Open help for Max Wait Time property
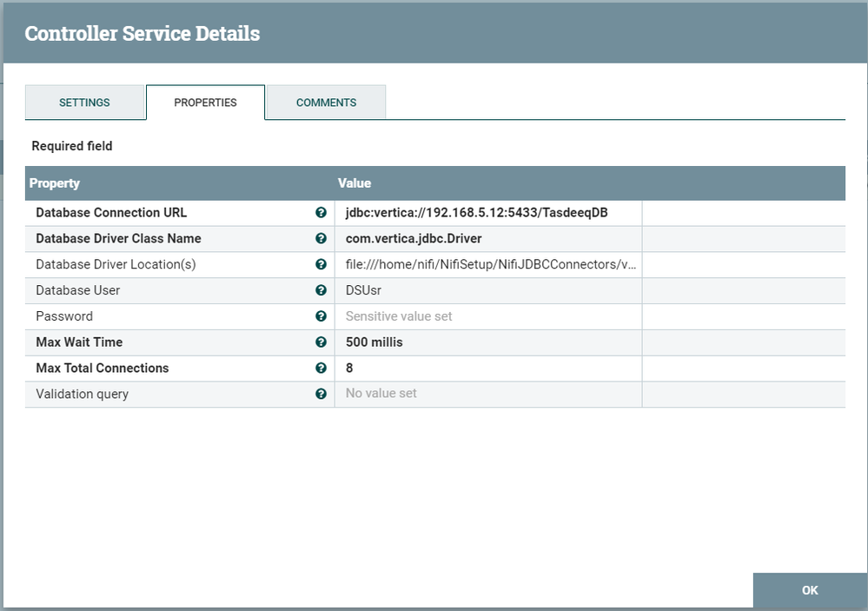868x611 pixels. click(x=321, y=342)
